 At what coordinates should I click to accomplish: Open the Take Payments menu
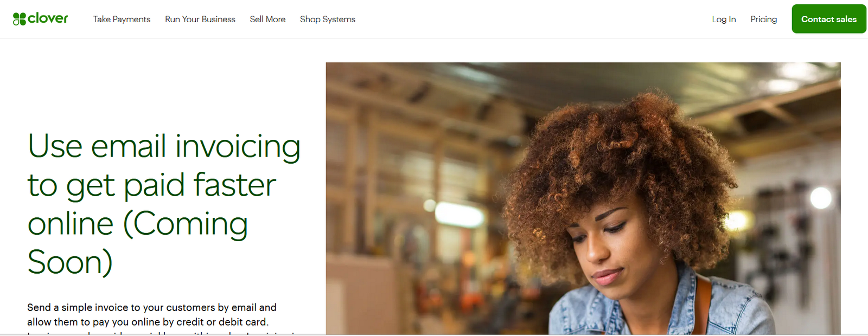point(122,19)
